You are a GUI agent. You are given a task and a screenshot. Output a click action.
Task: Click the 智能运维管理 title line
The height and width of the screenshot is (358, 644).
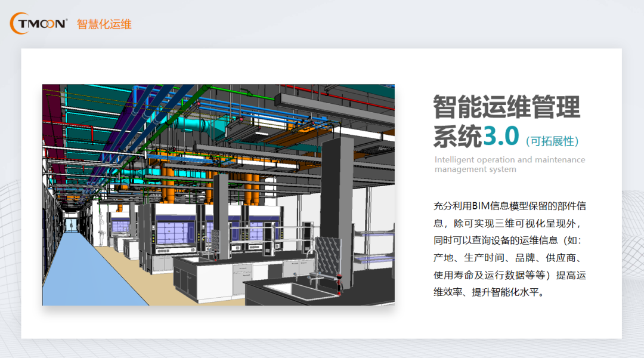(506, 107)
